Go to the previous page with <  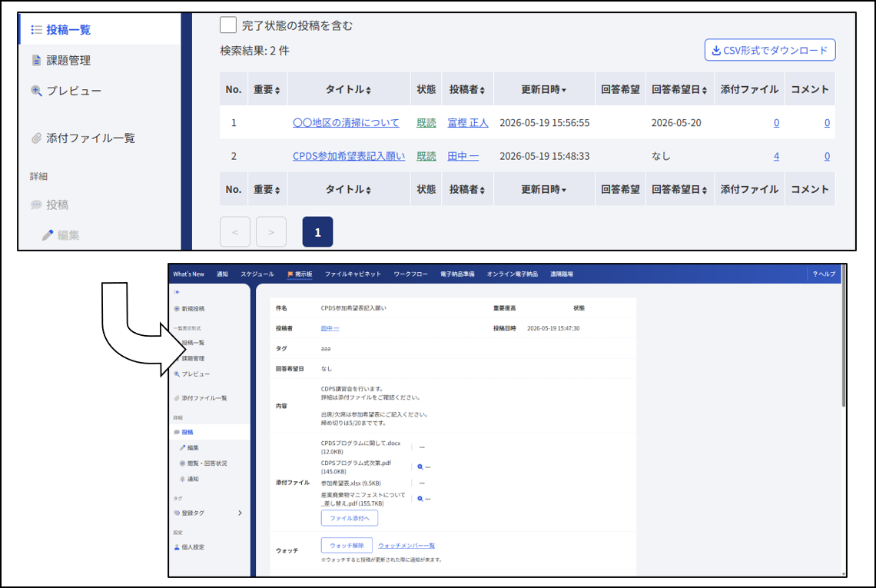[x=234, y=231]
